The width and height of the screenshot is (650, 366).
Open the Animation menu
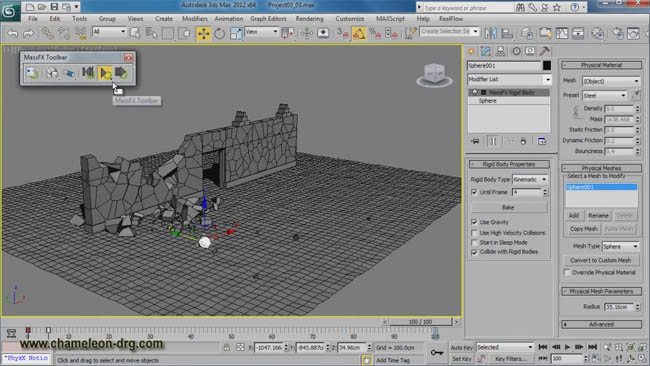click(228, 19)
